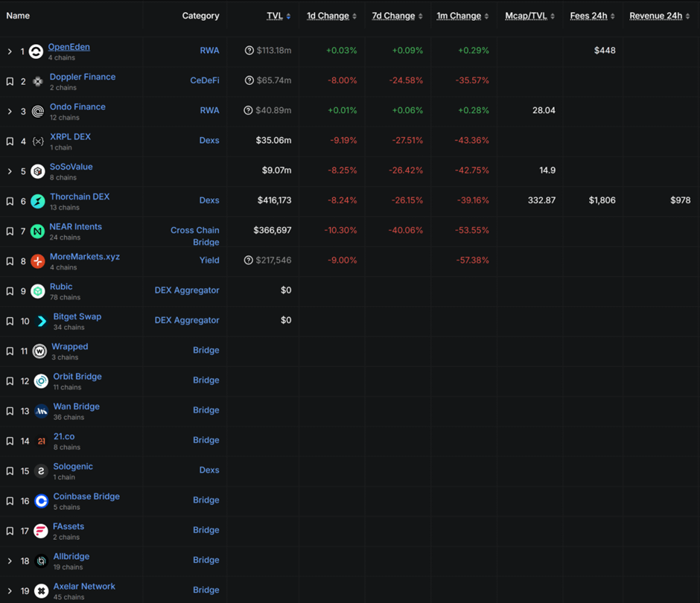700x603 pixels.
Task: Expand the OpenEden row chevron
Action: 10,51
